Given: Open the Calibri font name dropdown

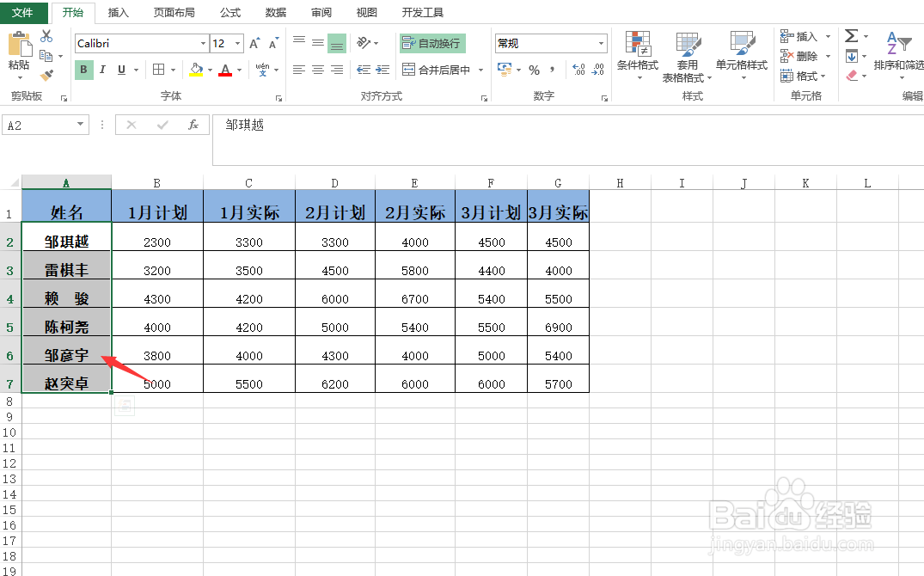Looking at the screenshot, I should [x=203, y=44].
